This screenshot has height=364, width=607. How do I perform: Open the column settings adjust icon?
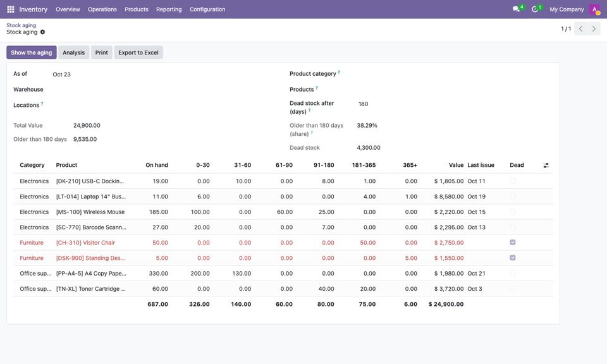[x=546, y=165]
